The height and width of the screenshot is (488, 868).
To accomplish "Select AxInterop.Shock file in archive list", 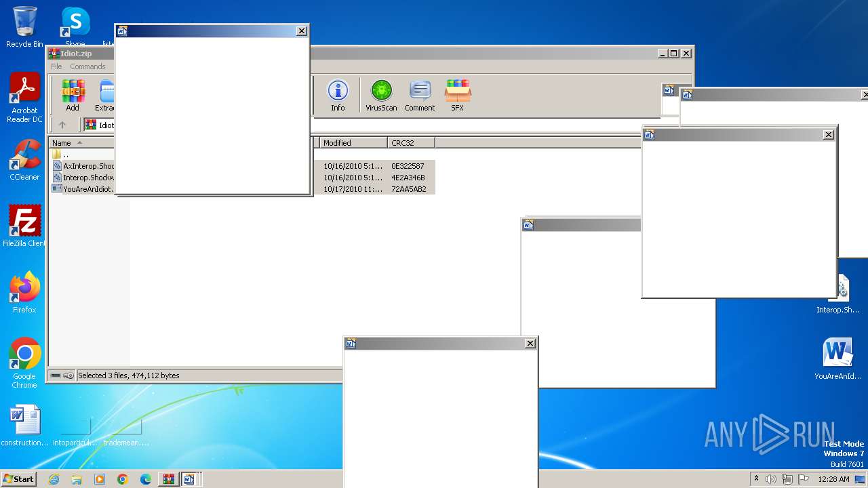I will tap(83, 166).
